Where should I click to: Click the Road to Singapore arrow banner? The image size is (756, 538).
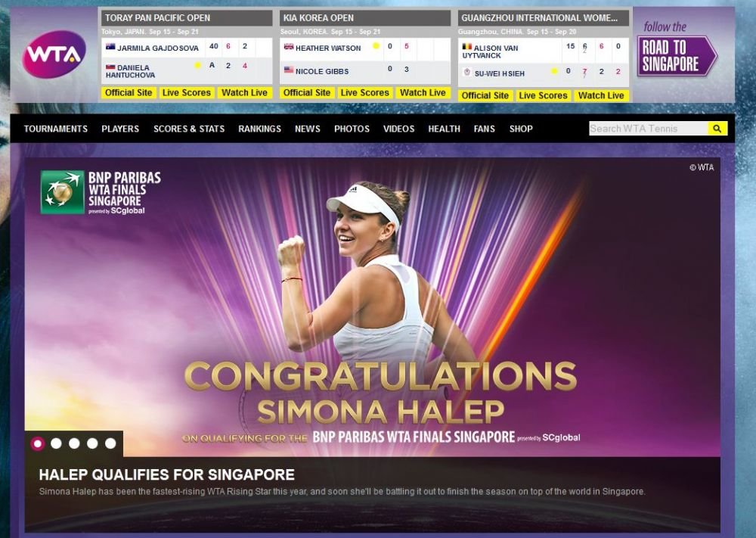point(677,56)
